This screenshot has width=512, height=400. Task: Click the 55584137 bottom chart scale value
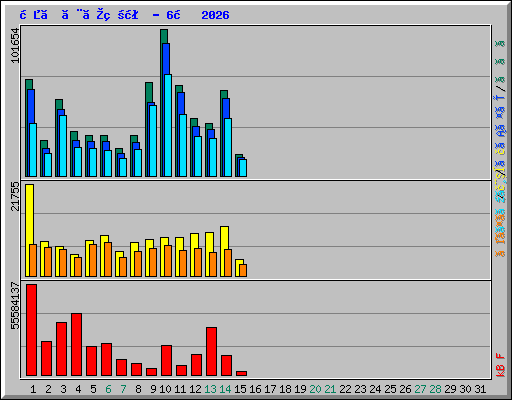click(x=15, y=306)
